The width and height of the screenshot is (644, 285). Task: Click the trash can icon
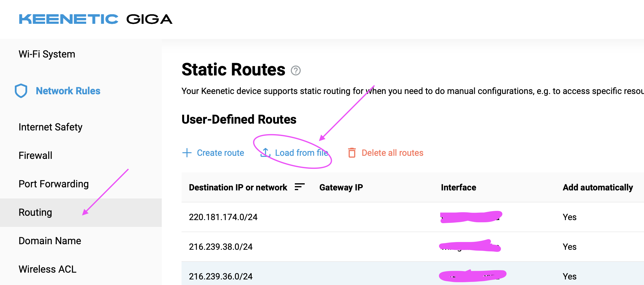(x=352, y=153)
